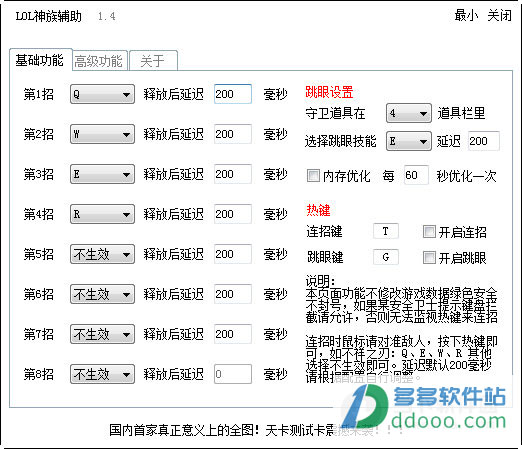Click the 说明: label
522x449 pixels.
click(x=321, y=281)
